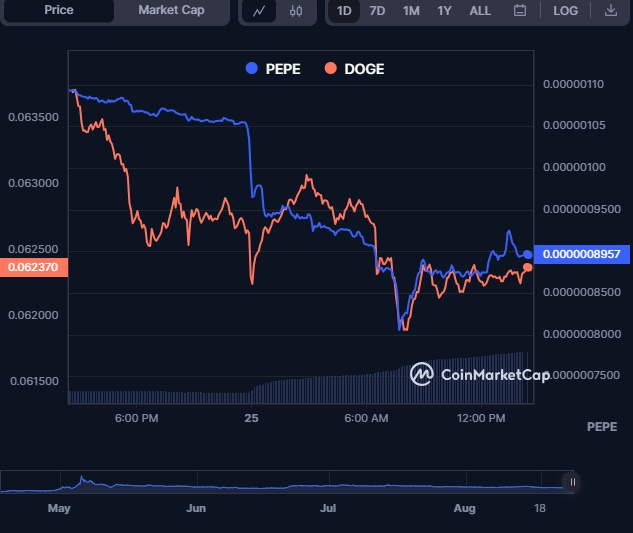The width and height of the screenshot is (633, 533).
Task: Choose the 7D time range
Action: tap(377, 11)
